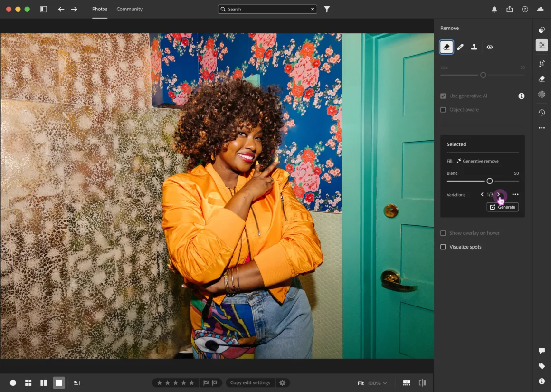Open the Masking tool icon
The height and width of the screenshot is (392, 551).
pos(541,94)
